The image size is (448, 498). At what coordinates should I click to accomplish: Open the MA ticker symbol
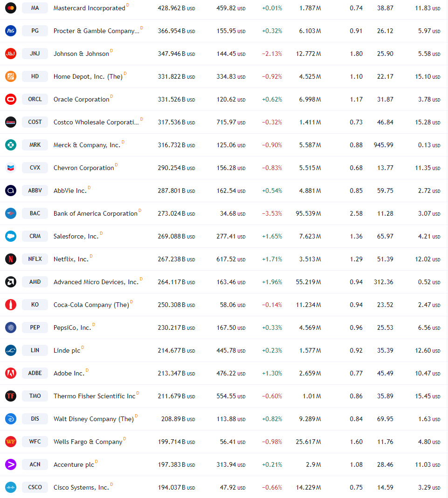pos(35,8)
